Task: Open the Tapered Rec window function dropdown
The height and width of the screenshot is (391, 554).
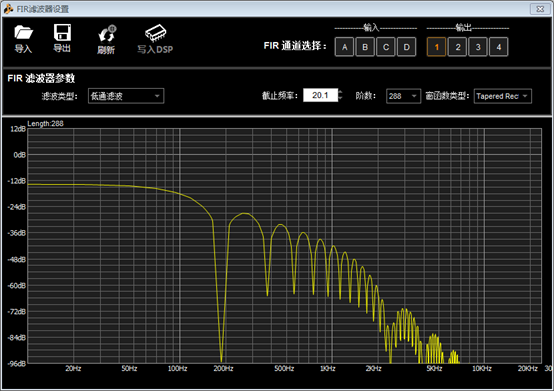Action: [x=502, y=96]
